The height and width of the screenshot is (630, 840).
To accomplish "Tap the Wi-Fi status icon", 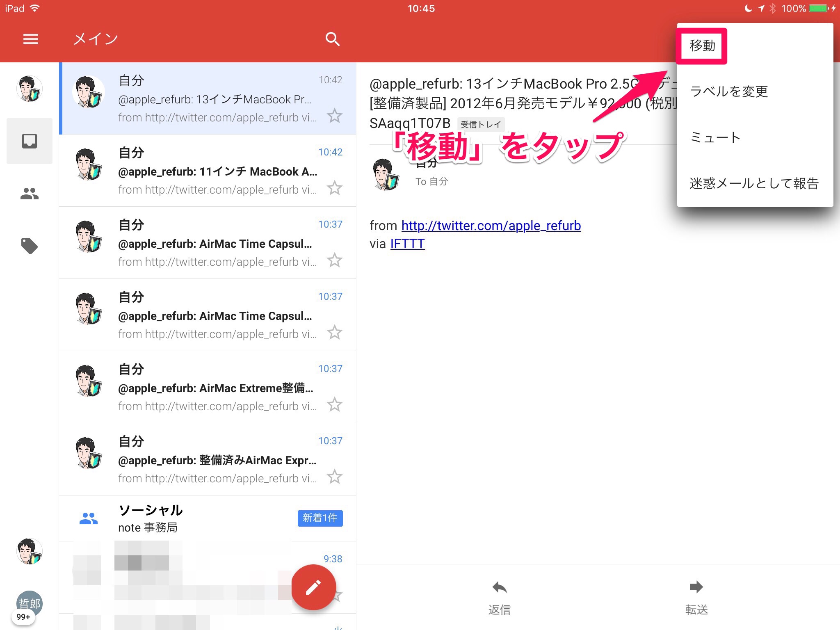I will [35, 8].
